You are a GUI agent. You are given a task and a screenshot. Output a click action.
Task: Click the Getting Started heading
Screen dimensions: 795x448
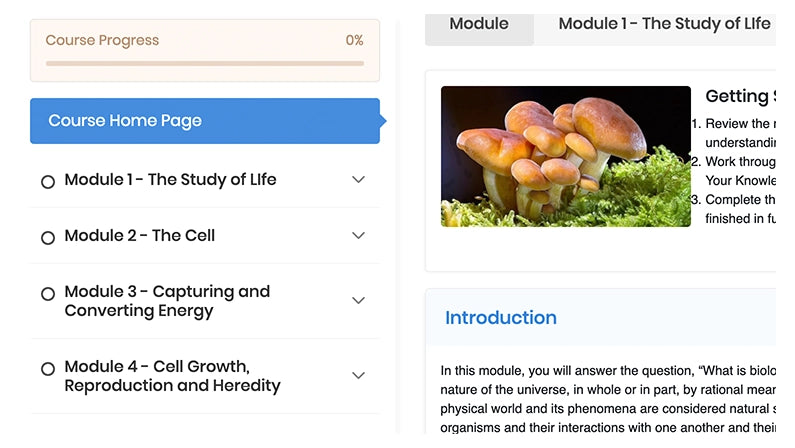click(x=740, y=97)
